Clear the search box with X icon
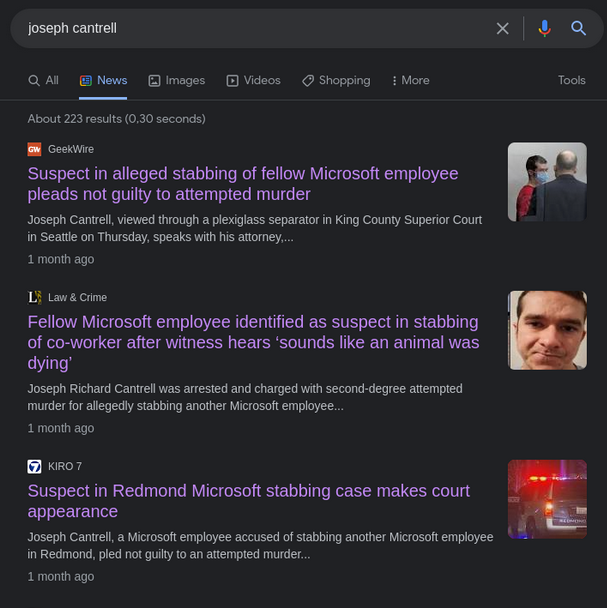Screen dimensions: 607x608 [x=502, y=28]
